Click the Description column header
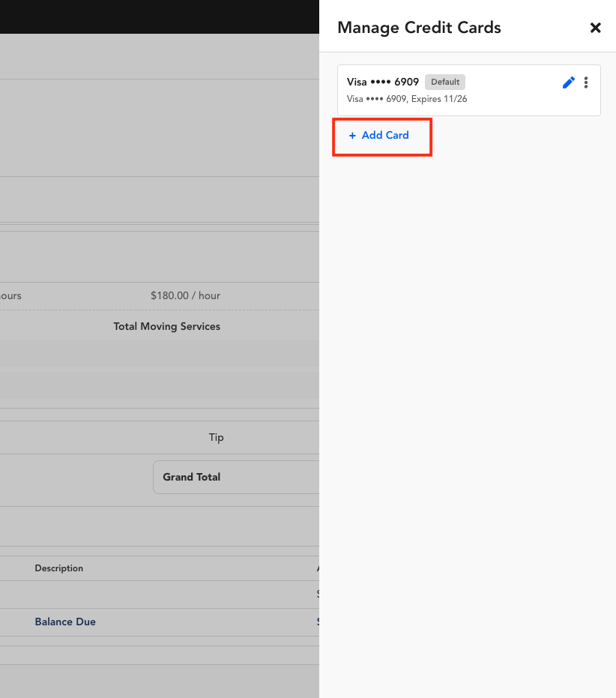Screen dimensions: 616x698 [x=59, y=568]
